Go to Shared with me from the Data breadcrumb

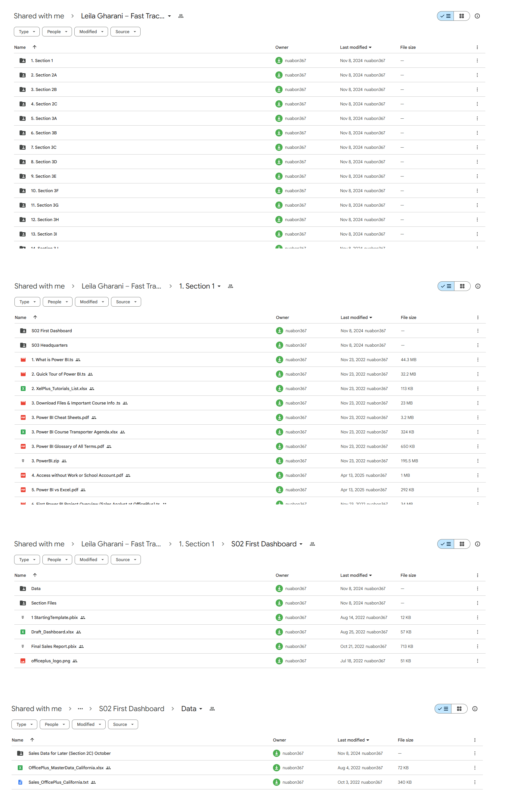coord(37,709)
